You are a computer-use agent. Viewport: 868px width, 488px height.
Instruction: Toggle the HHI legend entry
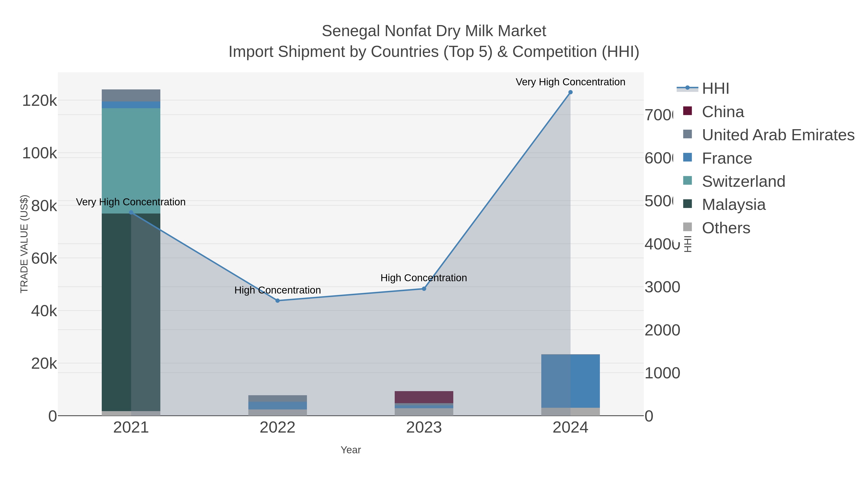[x=703, y=89]
